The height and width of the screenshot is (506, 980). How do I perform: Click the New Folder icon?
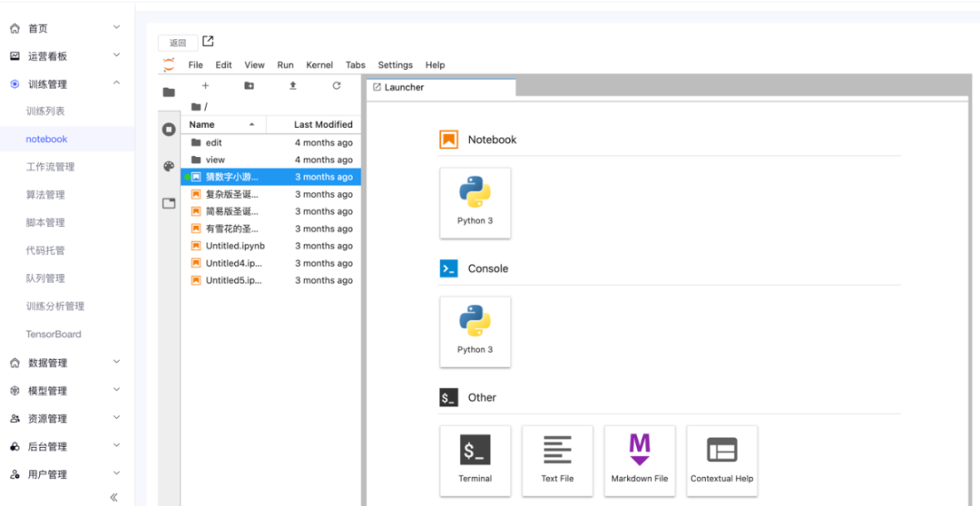[249, 85]
